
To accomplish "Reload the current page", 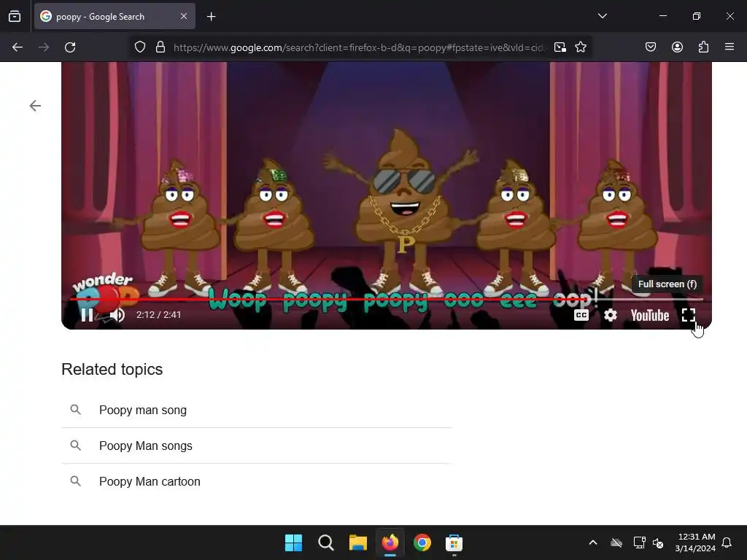I will [70, 47].
